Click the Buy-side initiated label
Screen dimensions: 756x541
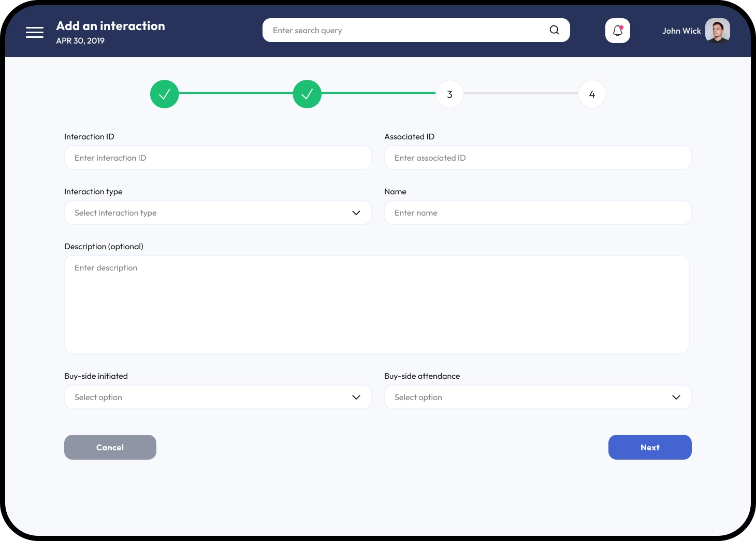click(96, 376)
